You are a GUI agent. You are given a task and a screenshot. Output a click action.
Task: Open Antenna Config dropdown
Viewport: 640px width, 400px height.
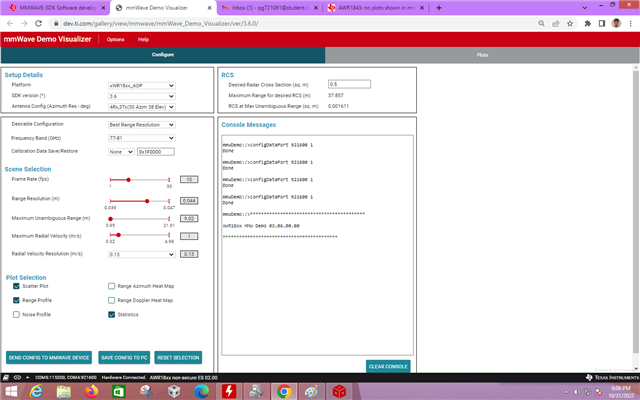pyautogui.click(x=142, y=107)
